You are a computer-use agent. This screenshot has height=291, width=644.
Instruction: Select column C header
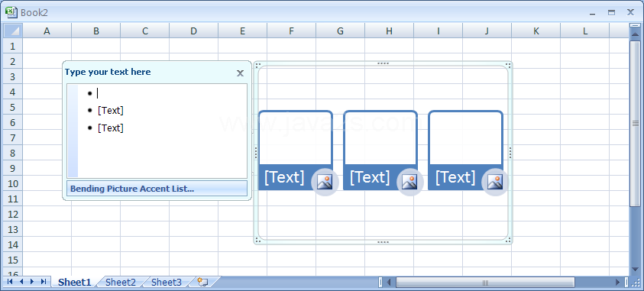[x=145, y=31]
